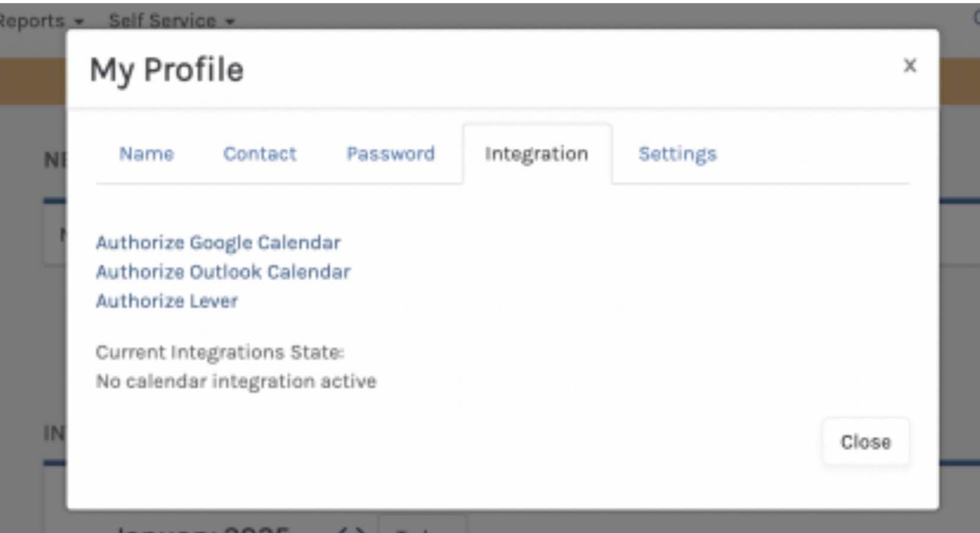
Task: Click the Authorize Outlook Calendar link
Action: tap(223, 272)
